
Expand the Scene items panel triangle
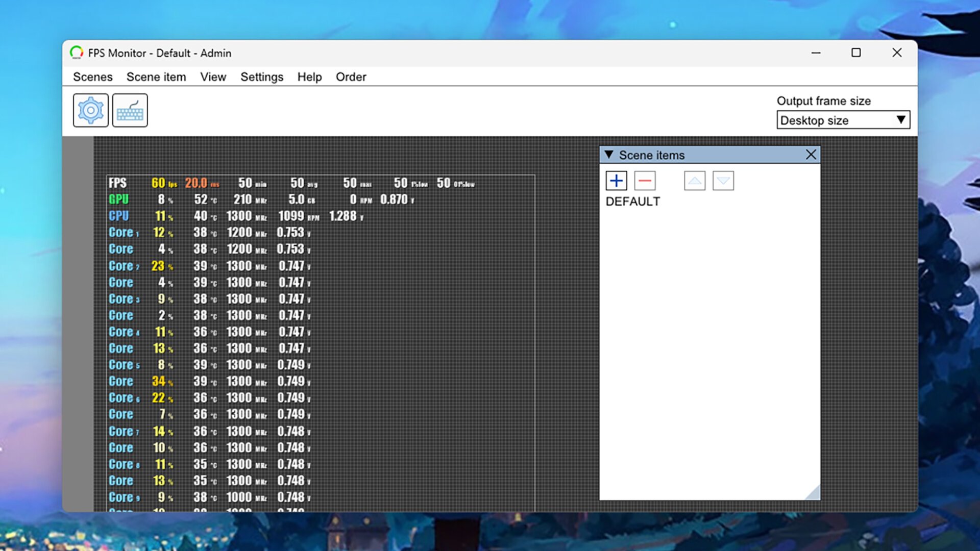608,155
